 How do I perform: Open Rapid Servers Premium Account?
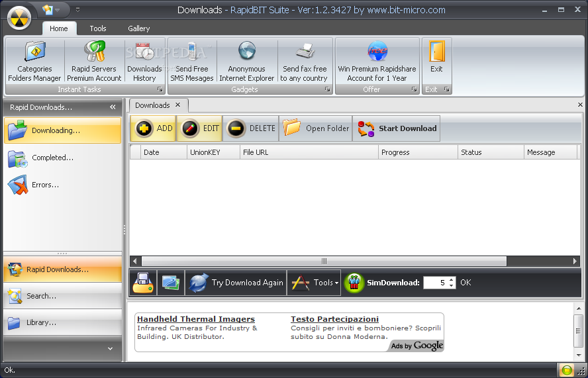[x=94, y=61]
